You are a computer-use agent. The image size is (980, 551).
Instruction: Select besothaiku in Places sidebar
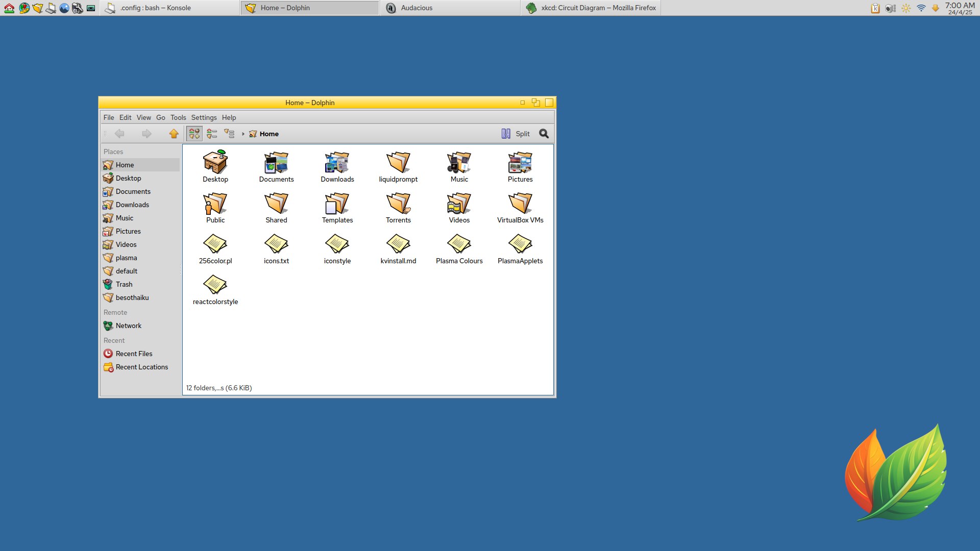(x=140, y=297)
